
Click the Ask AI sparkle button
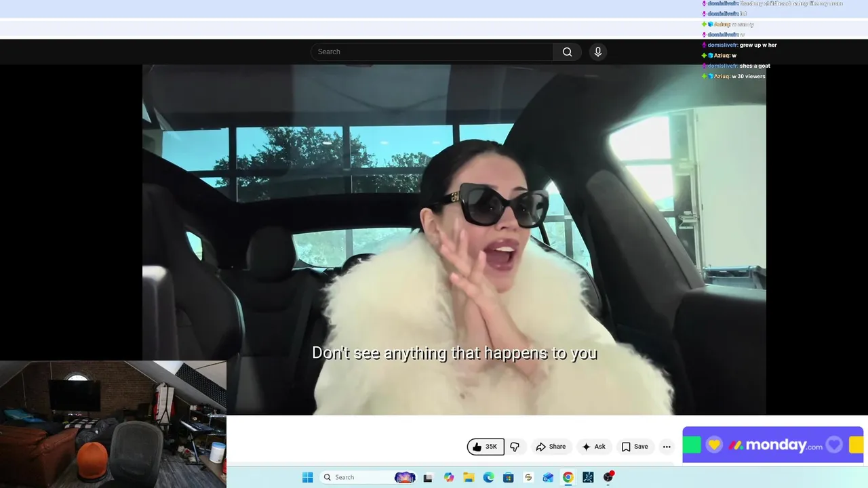[x=593, y=447]
